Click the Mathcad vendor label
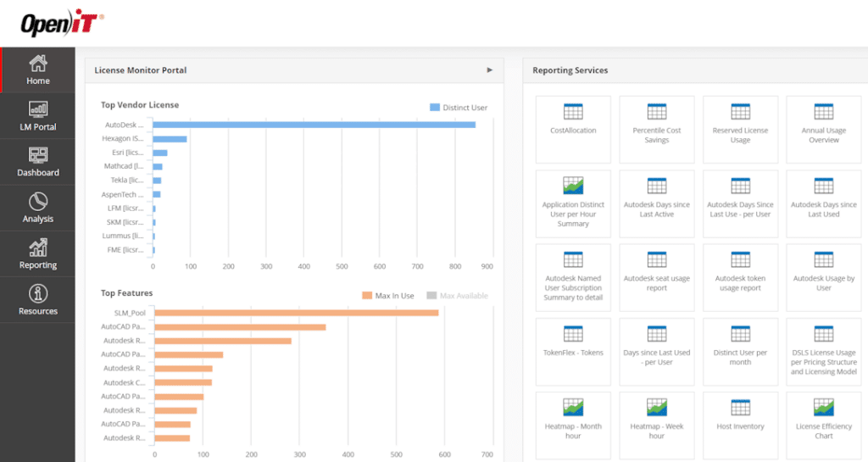This screenshot has height=462, width=868. tap(124, 166)
